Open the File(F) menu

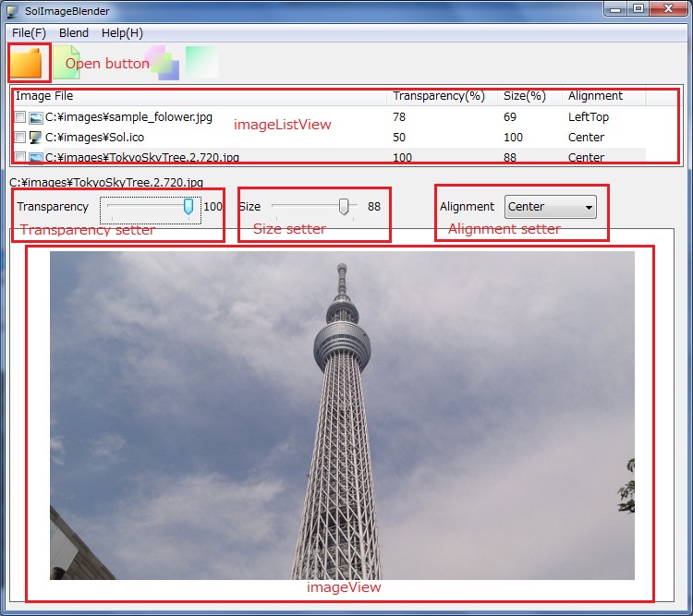tap(29, 33)
